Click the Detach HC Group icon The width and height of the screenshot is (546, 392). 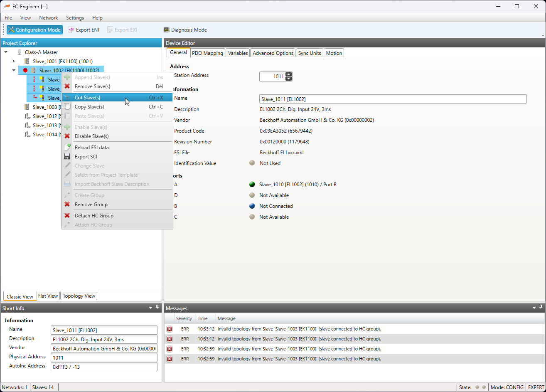tap(67, 216)
